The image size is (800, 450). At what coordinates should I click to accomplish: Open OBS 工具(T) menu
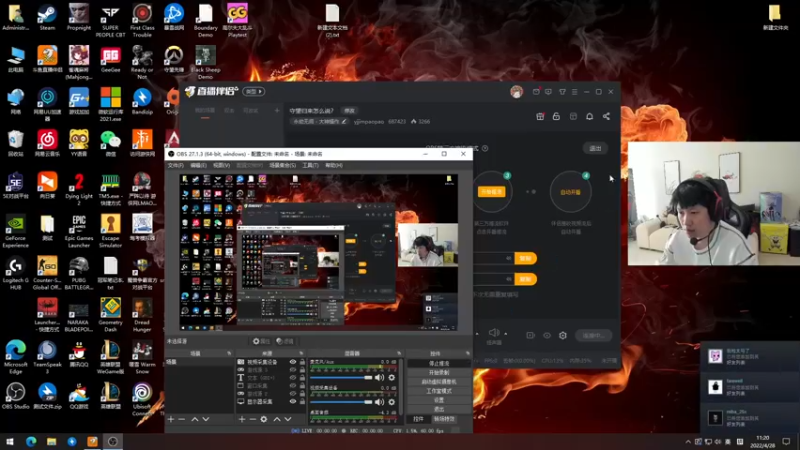310,165
